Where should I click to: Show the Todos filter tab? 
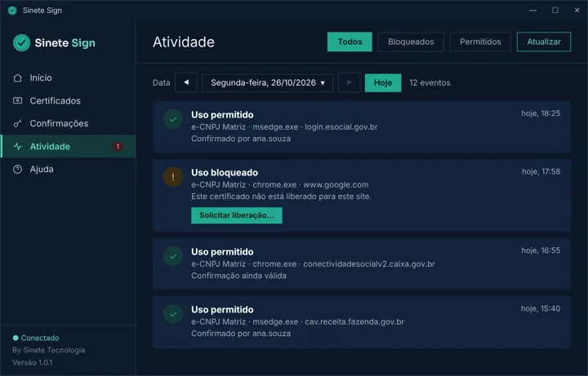350,42
